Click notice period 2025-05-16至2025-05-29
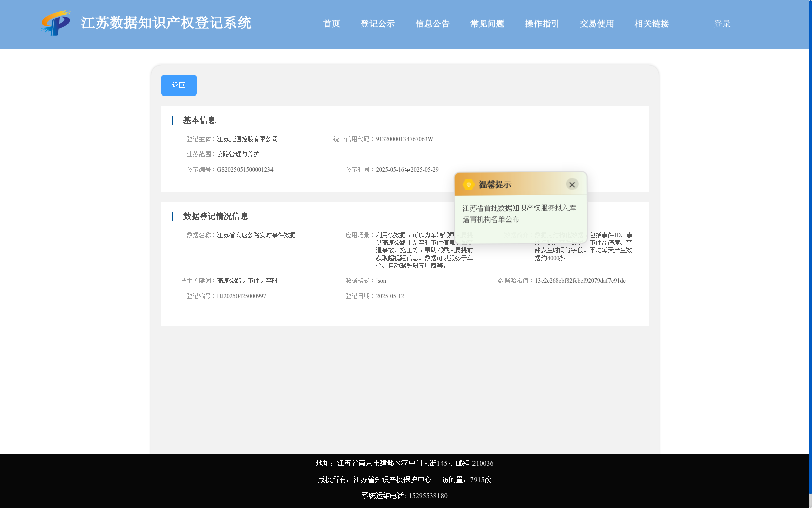 pos(407,170)
